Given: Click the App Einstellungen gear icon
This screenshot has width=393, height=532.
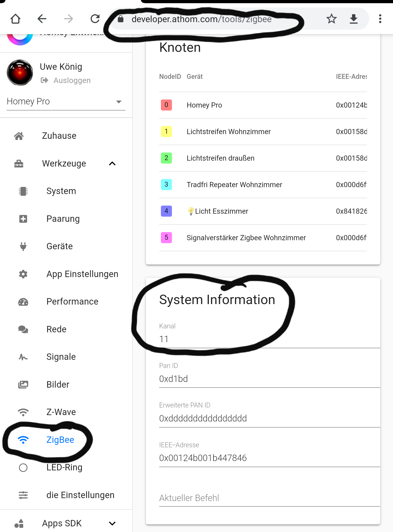Looking at the screenshot, I should click(x=23, y=274).
